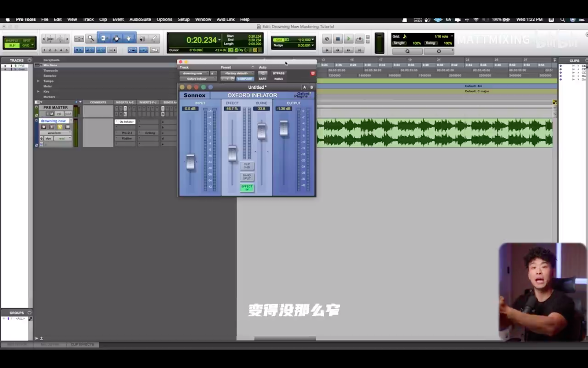The width and height of the screenshot is (588, 368).
Task: Open factory default preset dropdown
Action: coord(237,73)
